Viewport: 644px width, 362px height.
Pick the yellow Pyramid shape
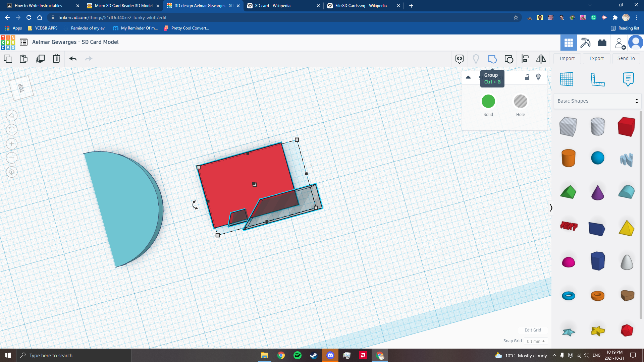pos(626,228)
